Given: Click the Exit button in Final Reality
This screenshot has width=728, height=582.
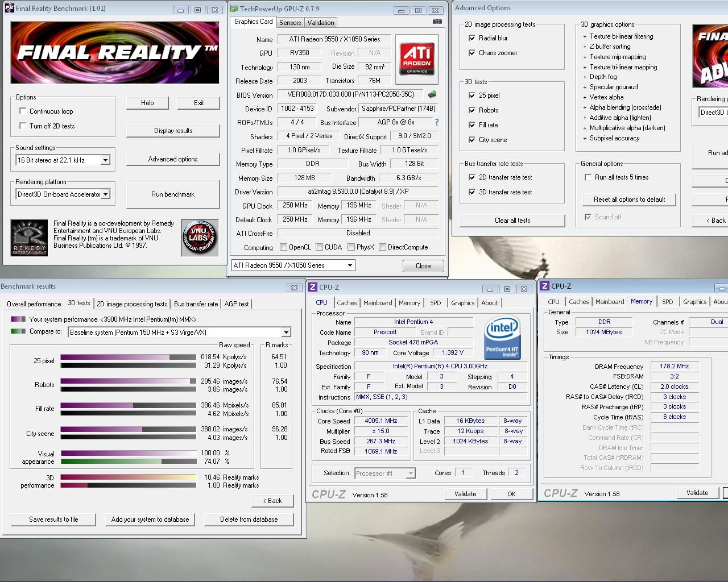Looking at the screenshot, I should point(198,103).
